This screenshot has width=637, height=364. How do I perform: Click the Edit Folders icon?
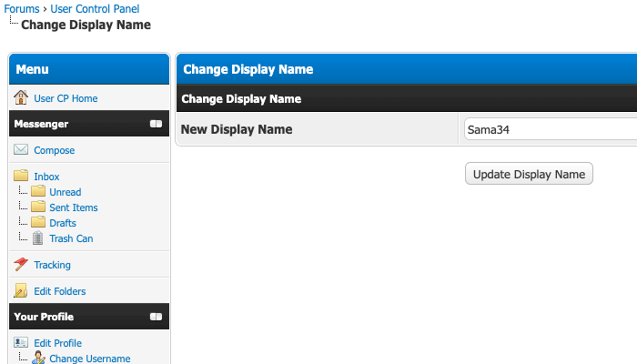point(21,291)
